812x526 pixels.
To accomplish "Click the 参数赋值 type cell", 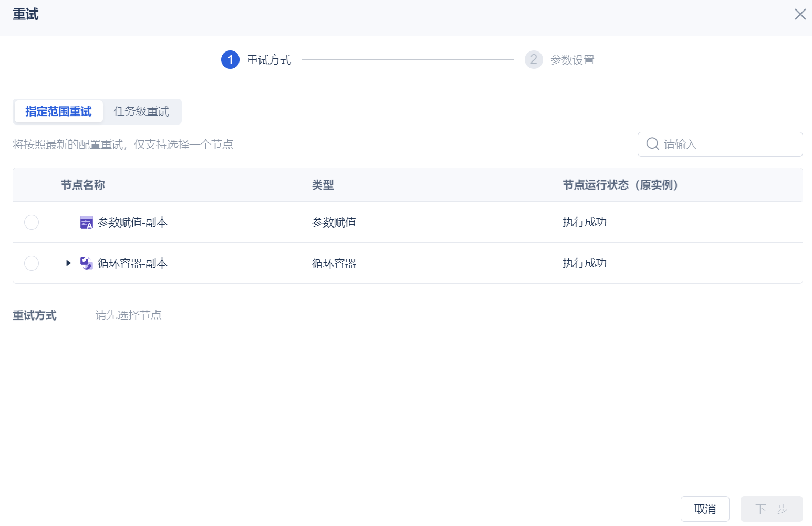I will pyautogui.click(x=334, y=222).
